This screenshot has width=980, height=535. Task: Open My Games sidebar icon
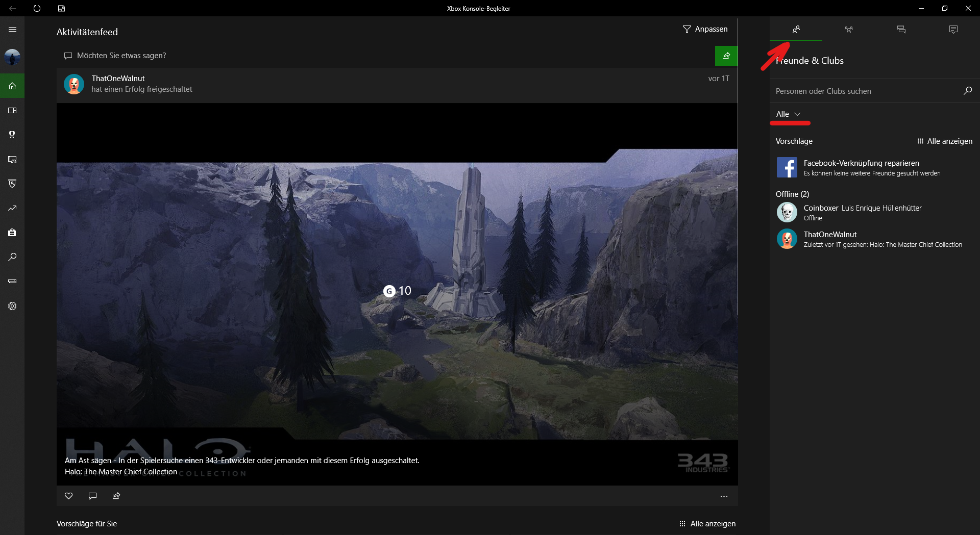pyautogui.click(x=12, y=110)
